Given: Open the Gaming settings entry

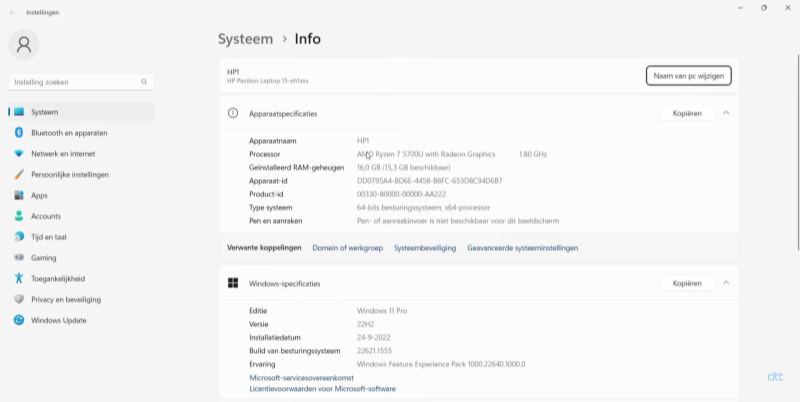Looking at the screenshot, I should click(81, 258).
